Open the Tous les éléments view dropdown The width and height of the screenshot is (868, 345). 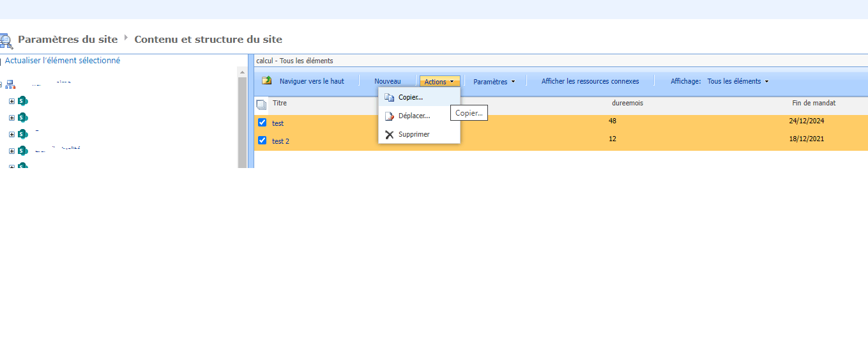[738, 81]
